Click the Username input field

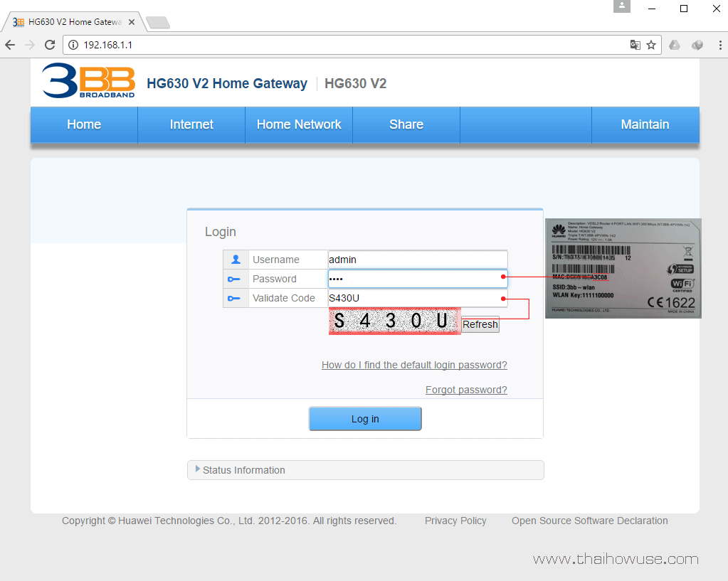click(418, 260)
